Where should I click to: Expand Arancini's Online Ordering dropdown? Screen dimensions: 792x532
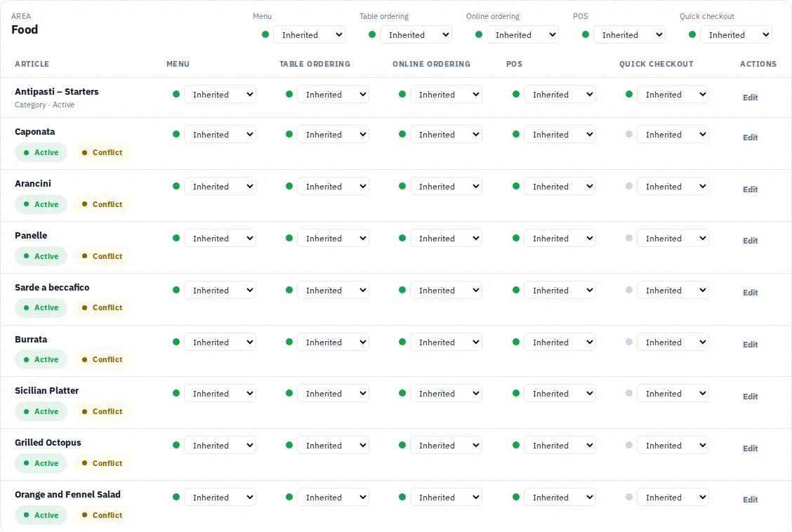point(447,186)
